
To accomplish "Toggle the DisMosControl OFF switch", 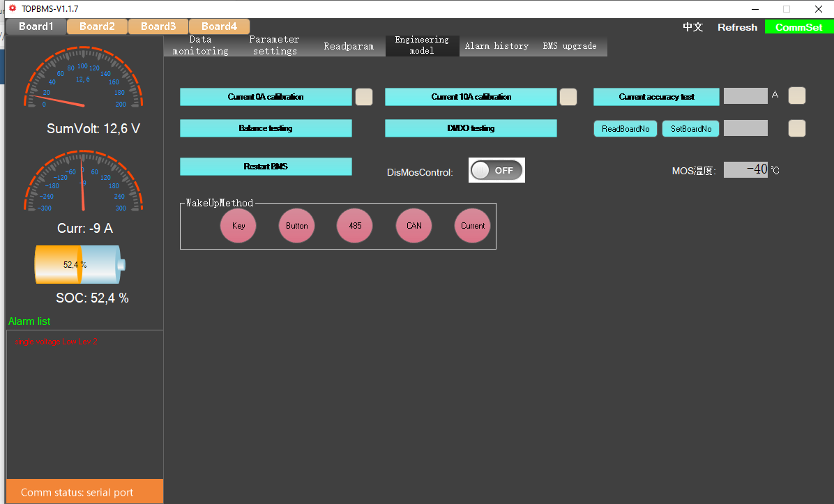I will pos(496,170).
